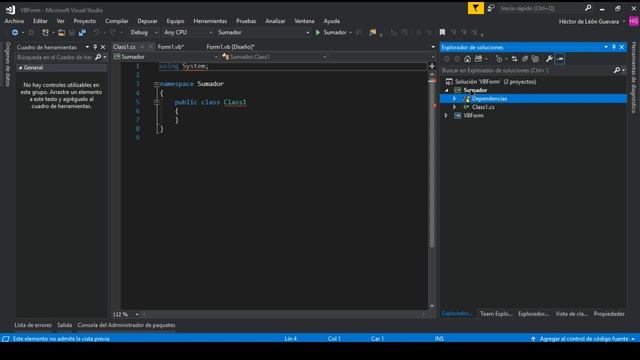This screenshot has height=360, width=640.
Task: Pin the Explorador de soluciones panel
Action: coord(614,47)
